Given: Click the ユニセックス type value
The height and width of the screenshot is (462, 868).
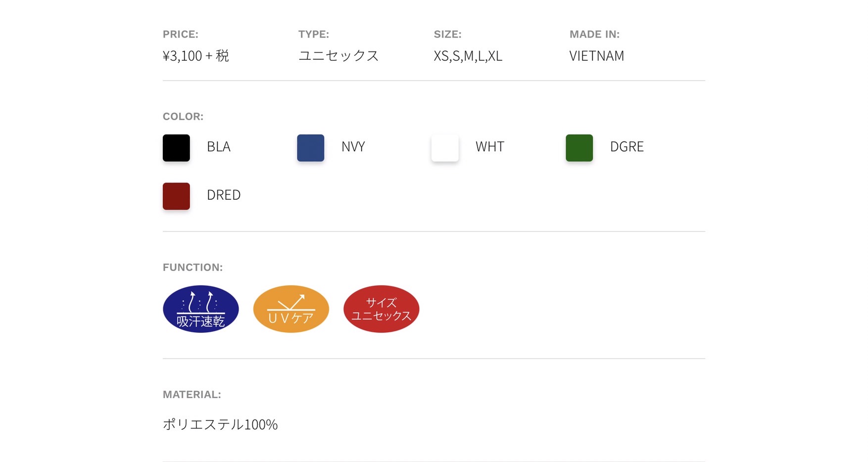Looking at the screenshot, I should [338, 56].
